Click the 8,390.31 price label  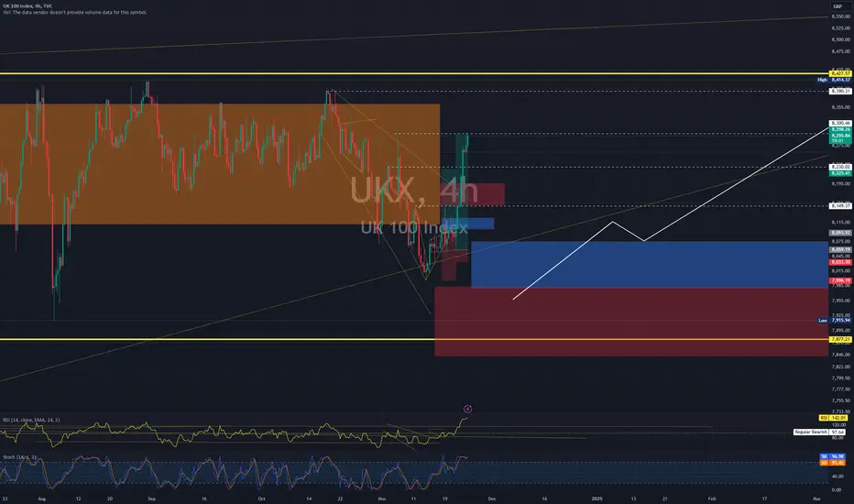[x=840, y=91]
